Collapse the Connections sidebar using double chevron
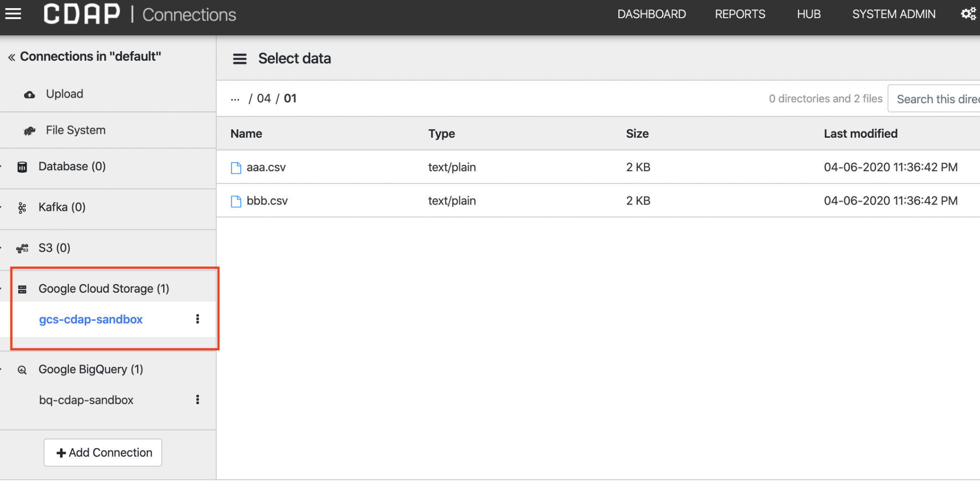The image size is (980, 482). 11,57
